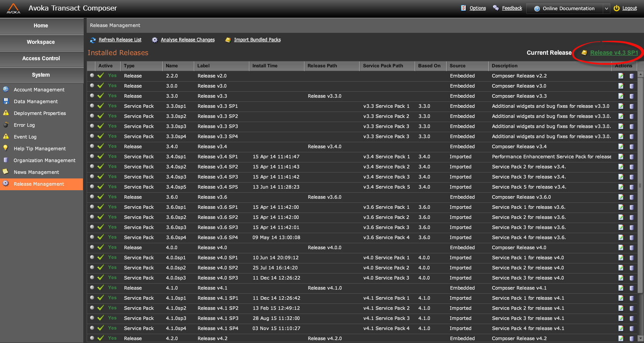The width and height of the screenshot is (644, 343).
Task: Click the database cylinder icon in the 3.6.0sp4 row
Action: click(631, 238)
